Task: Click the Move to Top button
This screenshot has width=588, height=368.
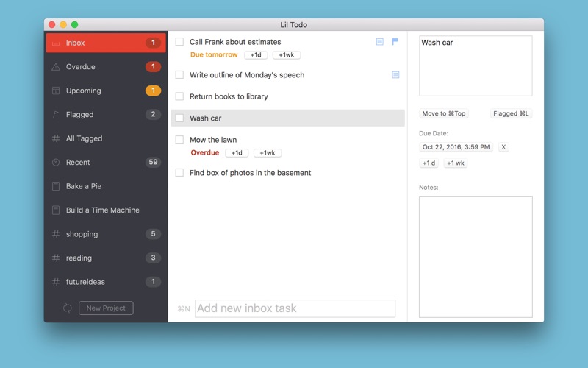Action: coord(444,113)
